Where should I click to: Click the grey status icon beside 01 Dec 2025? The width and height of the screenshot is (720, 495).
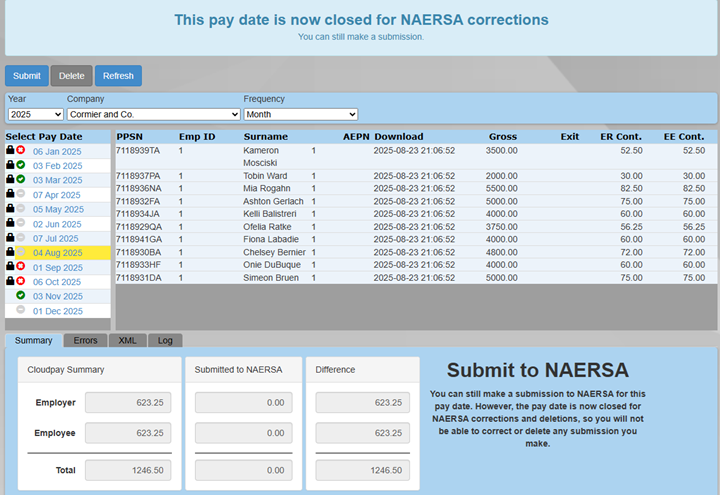[x=21, y=311]
